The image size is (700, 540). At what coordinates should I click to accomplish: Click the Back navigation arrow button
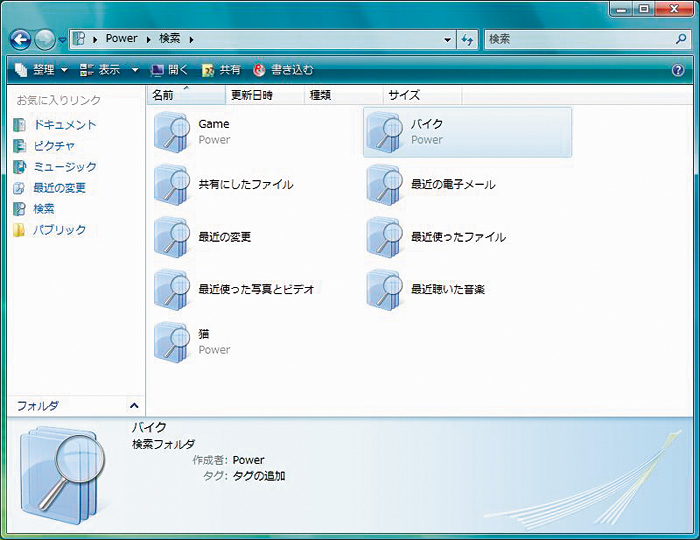pyautogui.click(x=21, y=39)
